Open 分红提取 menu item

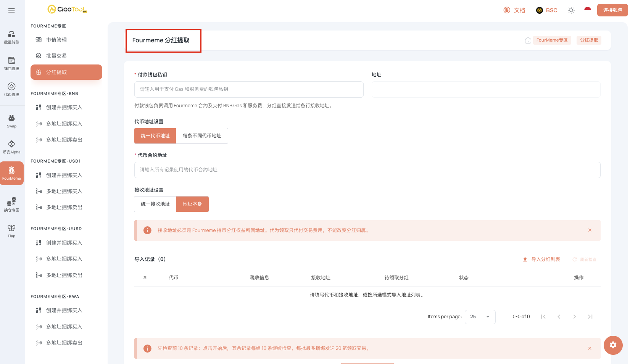tap(66, 72)
